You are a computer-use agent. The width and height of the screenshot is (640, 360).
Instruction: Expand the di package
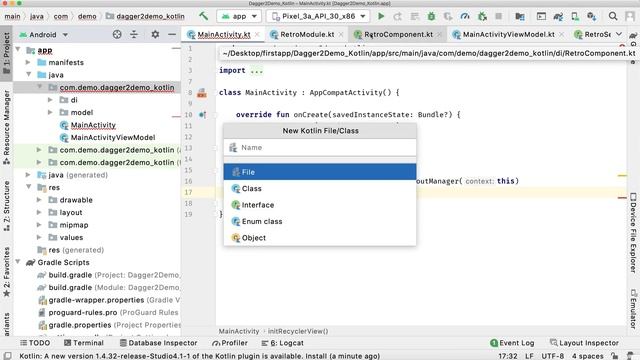[50, 100]
